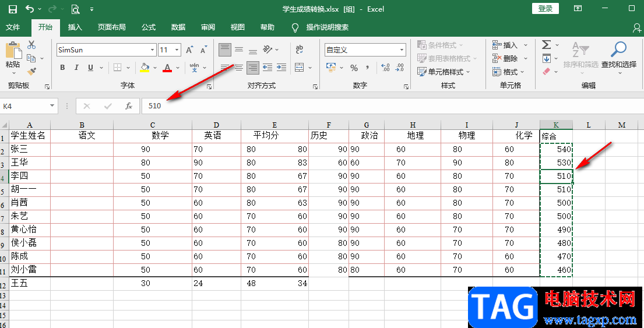Screen dimensions: 644x328
Task: Toggle Bold formatting
Action: click(x=62, y=68)
